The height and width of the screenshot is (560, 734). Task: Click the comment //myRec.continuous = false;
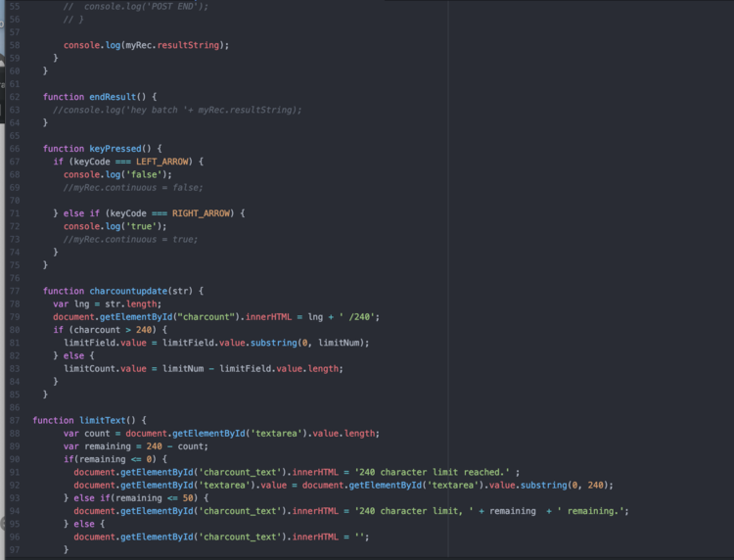133,187
